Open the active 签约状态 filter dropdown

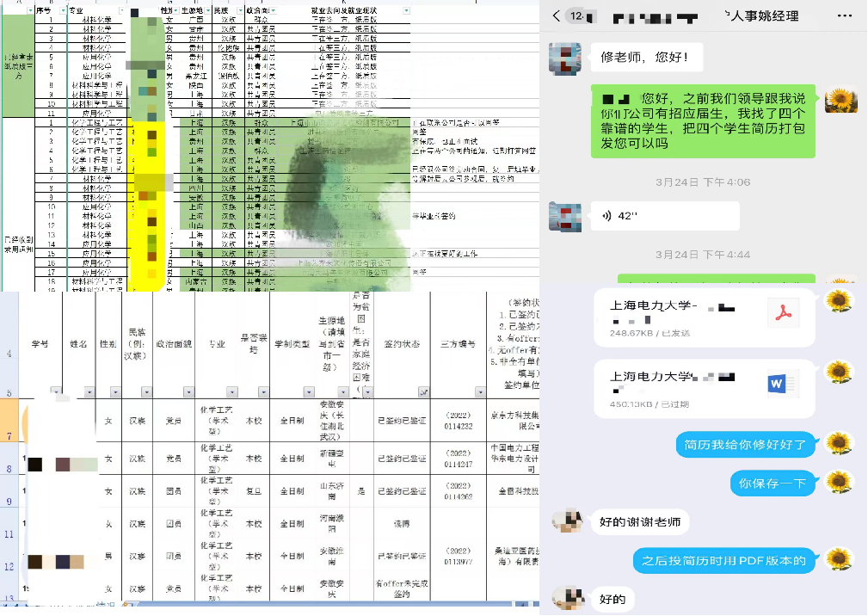click(423, 391)
